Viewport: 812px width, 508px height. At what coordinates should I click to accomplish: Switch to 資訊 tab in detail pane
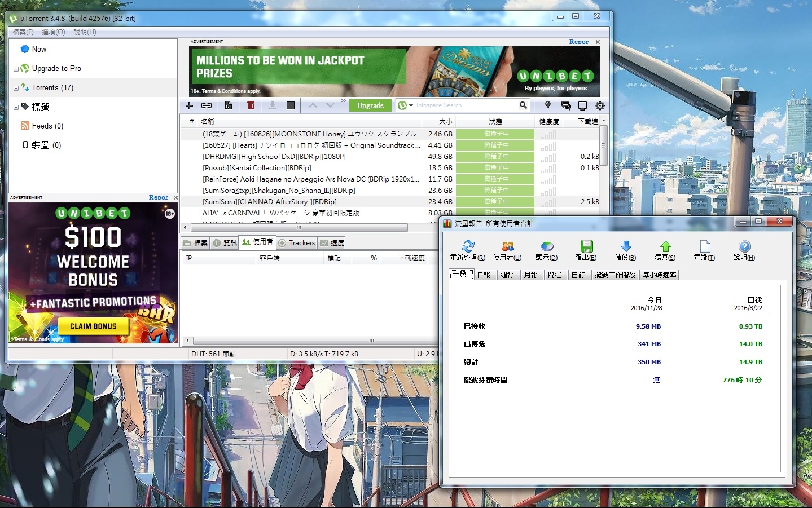225,243
